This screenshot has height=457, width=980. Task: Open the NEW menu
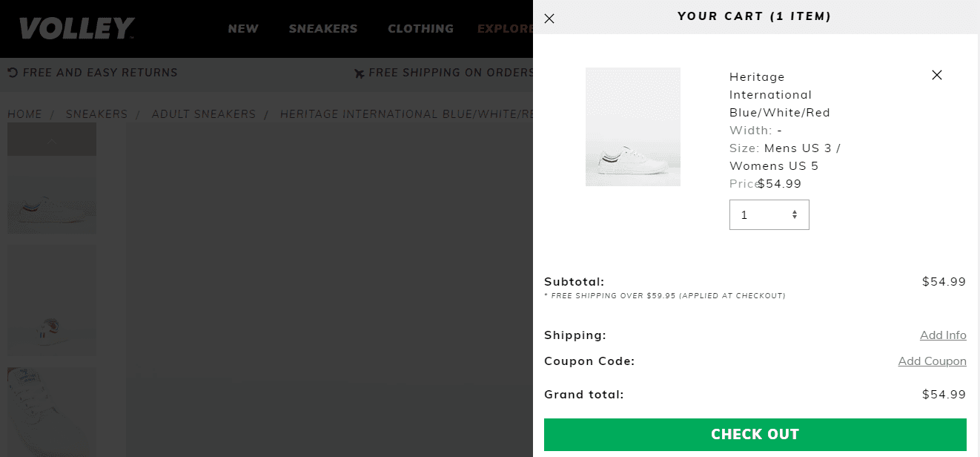pyautogui.click(x=243, y=29)
